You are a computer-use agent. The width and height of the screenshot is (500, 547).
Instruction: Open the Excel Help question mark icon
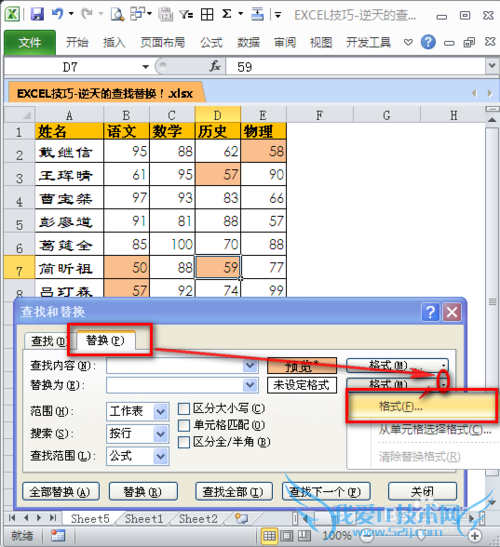[x=428, y=42]
